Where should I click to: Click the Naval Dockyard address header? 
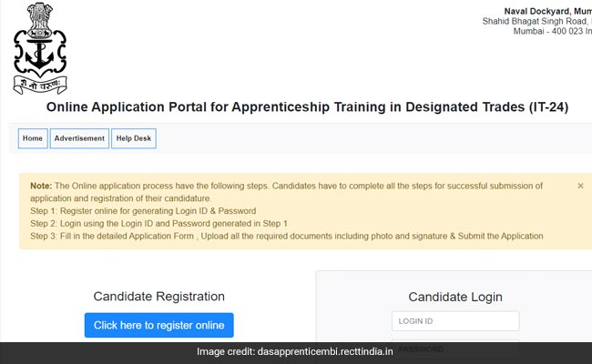tap(546, 11)
